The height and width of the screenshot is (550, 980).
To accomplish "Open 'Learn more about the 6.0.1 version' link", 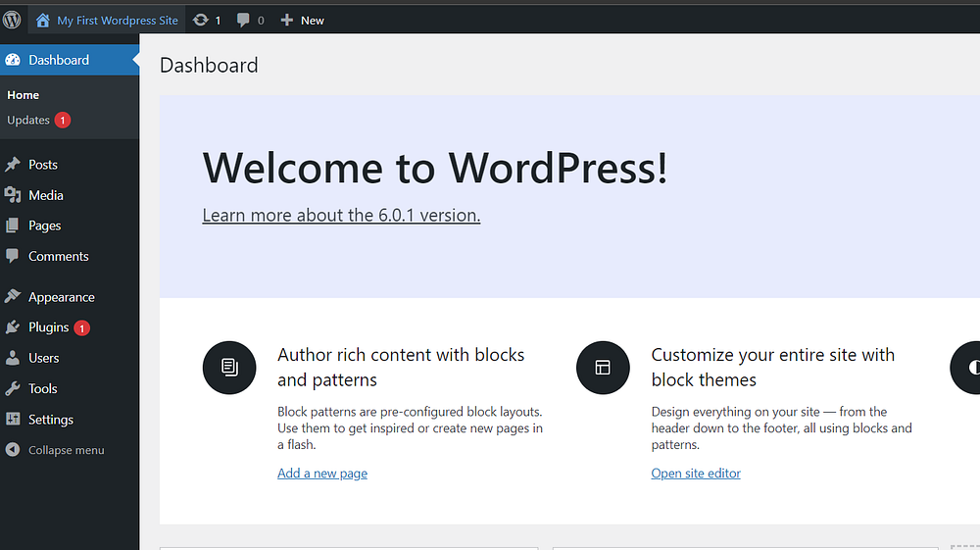I will point(341,216).
